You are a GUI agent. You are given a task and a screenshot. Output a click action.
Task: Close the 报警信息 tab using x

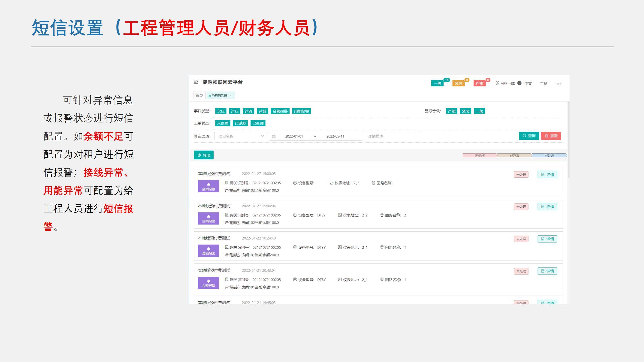pyautogui.click(x=230, y=96)
